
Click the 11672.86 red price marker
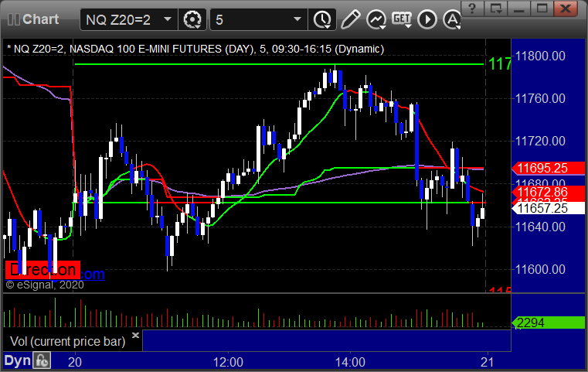549,193
